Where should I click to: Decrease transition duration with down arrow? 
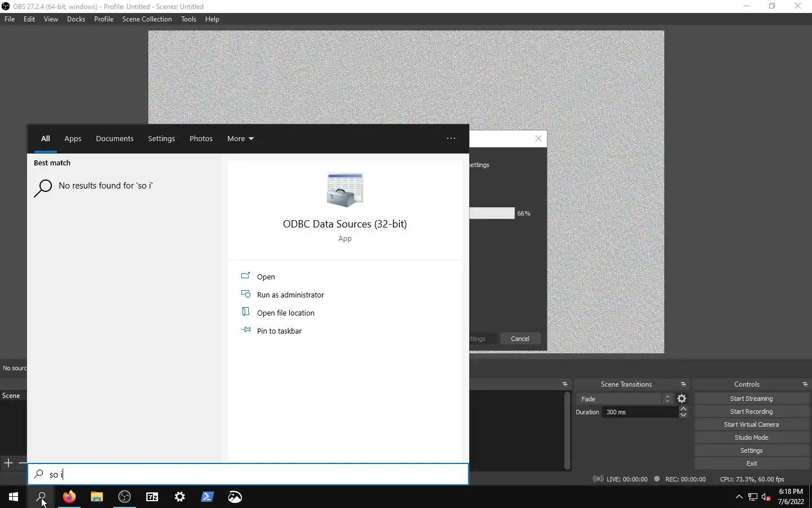click(683, 415)
